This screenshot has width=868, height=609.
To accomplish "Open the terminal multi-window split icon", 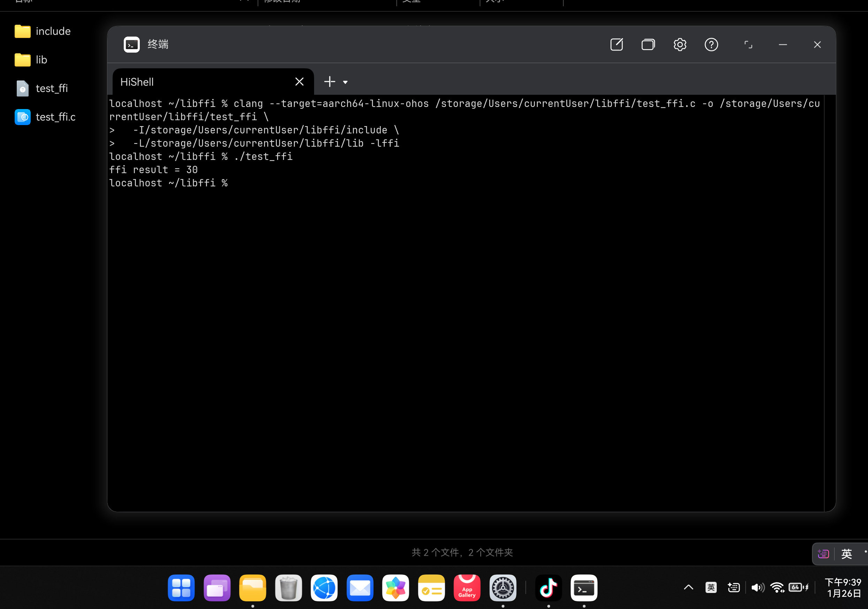I will (648, 45).
